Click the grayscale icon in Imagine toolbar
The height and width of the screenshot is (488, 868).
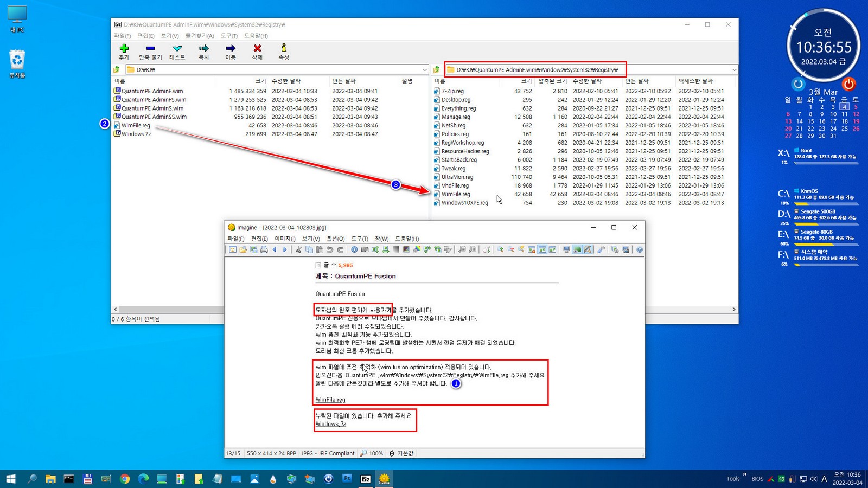[x=396, y=249]
